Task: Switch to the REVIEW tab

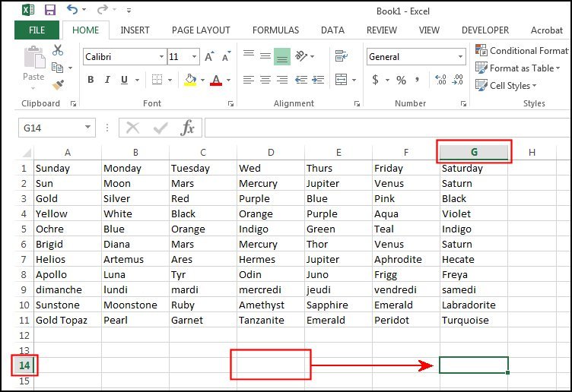Action: coord(382,30)
